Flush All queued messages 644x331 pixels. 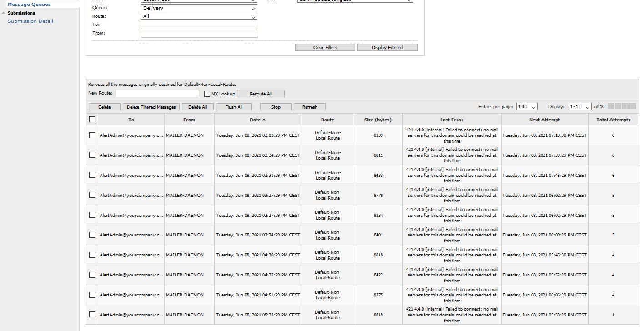pos(234,106)
